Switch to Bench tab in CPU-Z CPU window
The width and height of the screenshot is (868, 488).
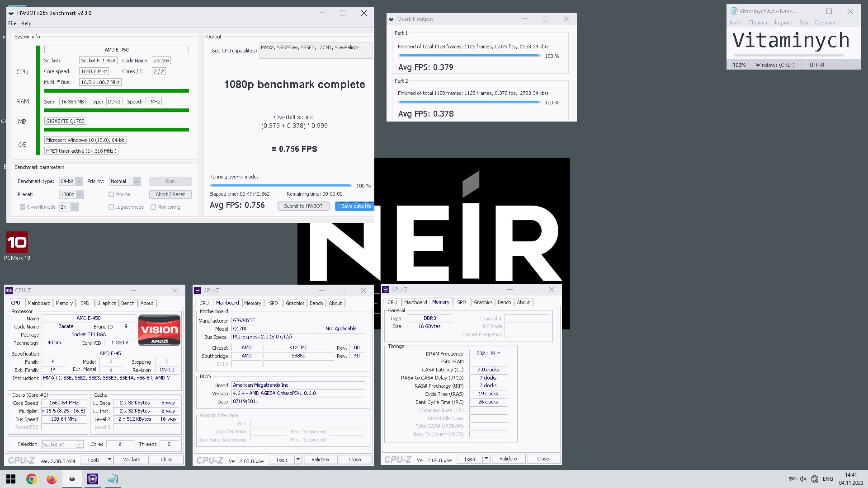point(127,303)
